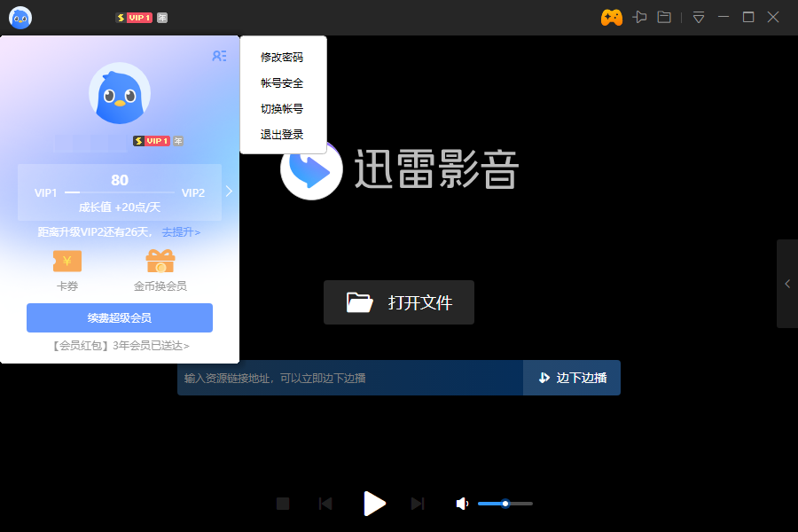Click the play button
This screenshot has height=532, width=798.
[x=374, y=504]
